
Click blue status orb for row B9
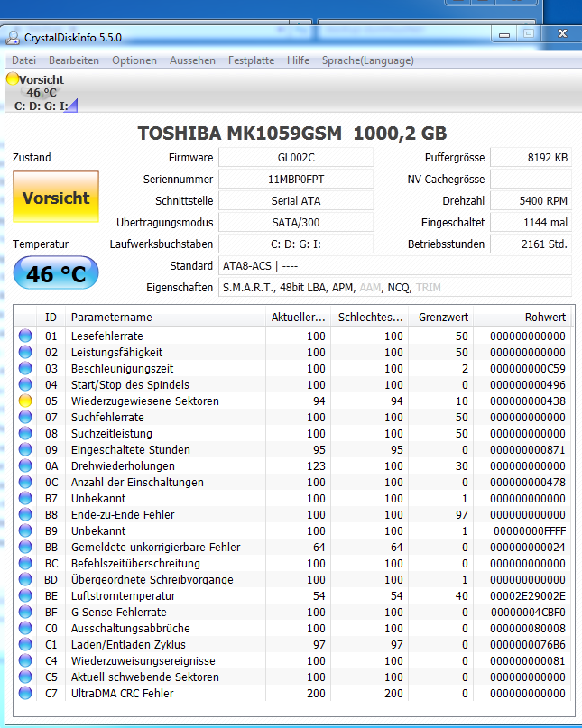[x=25, y=530]
